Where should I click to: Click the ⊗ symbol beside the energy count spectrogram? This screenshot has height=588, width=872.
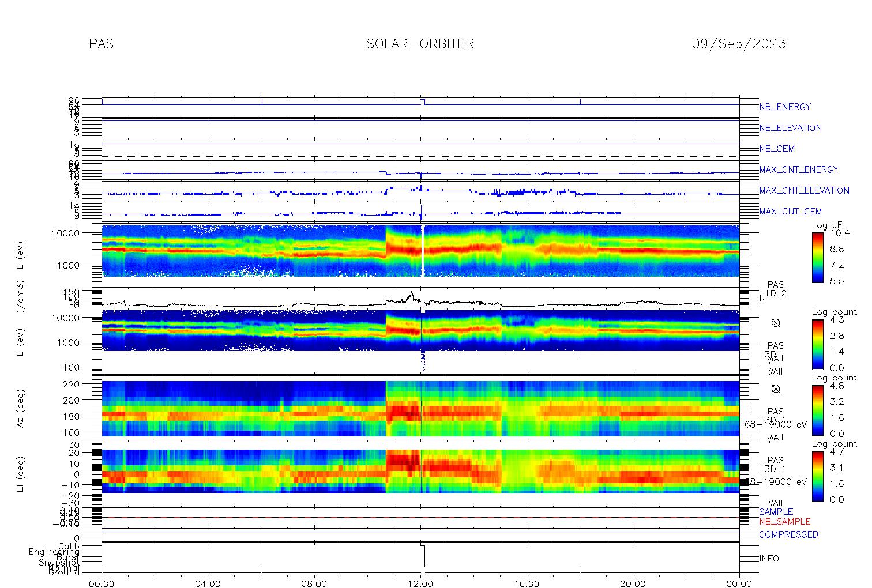tap(776, 323)
